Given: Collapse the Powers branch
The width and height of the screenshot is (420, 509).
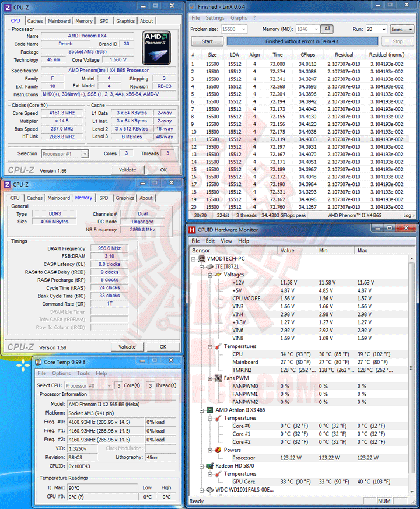Looking at the screenshot, I should [x=210, y=450].
